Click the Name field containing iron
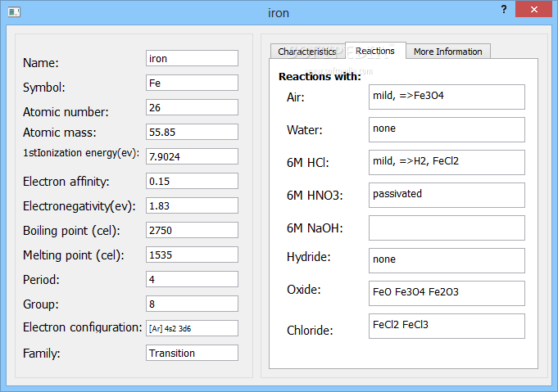 point(192,58)
